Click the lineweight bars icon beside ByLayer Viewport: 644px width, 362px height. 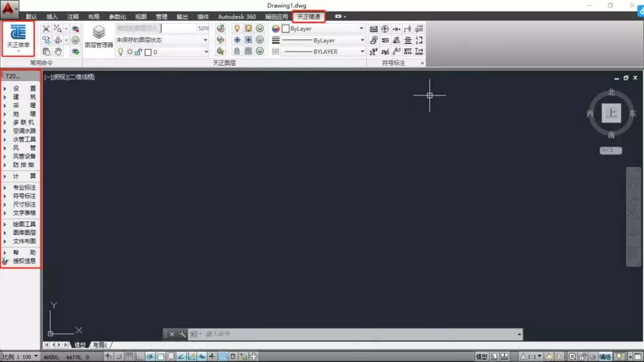point(275,41)
